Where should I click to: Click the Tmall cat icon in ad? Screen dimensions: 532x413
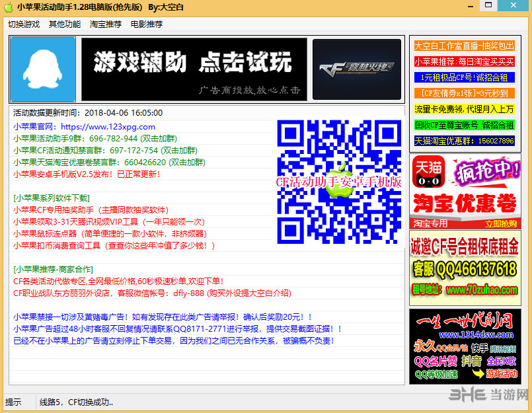pos(428,171)
